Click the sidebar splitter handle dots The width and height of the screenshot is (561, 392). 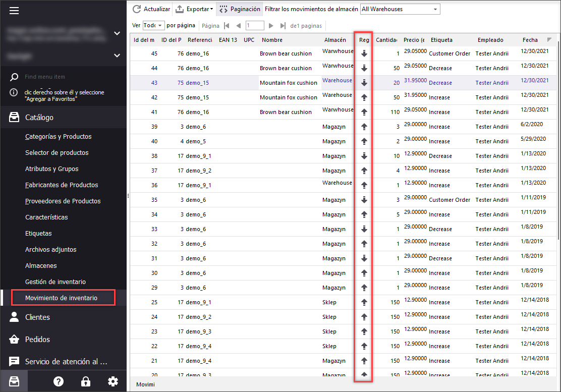[128, 196]
